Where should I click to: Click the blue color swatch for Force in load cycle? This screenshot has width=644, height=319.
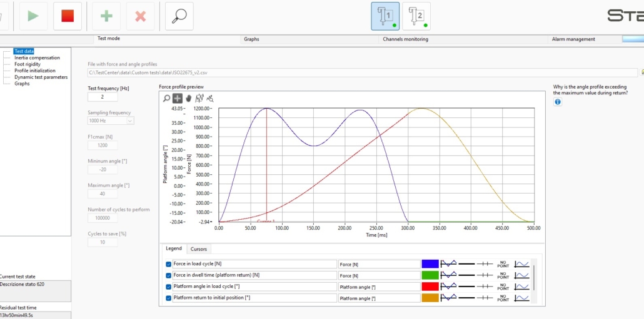(x=430, y=264)
